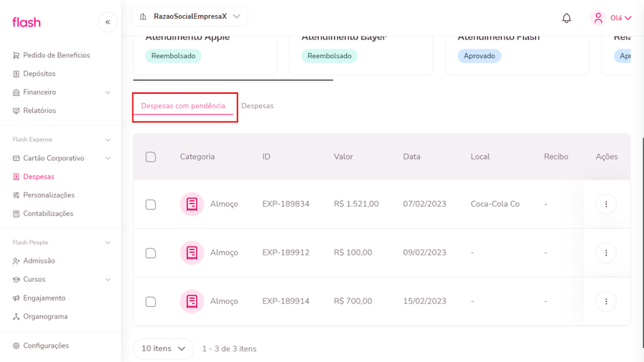Toggle the select-all checkbox in table header
The image size is (644, 362).
151,157
